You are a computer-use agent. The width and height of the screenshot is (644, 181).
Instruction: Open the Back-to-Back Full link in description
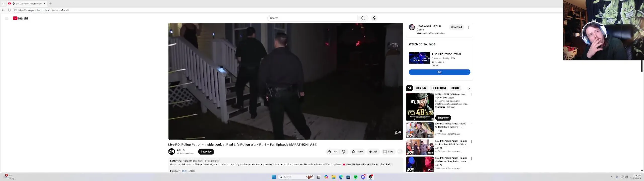(367, 164)
